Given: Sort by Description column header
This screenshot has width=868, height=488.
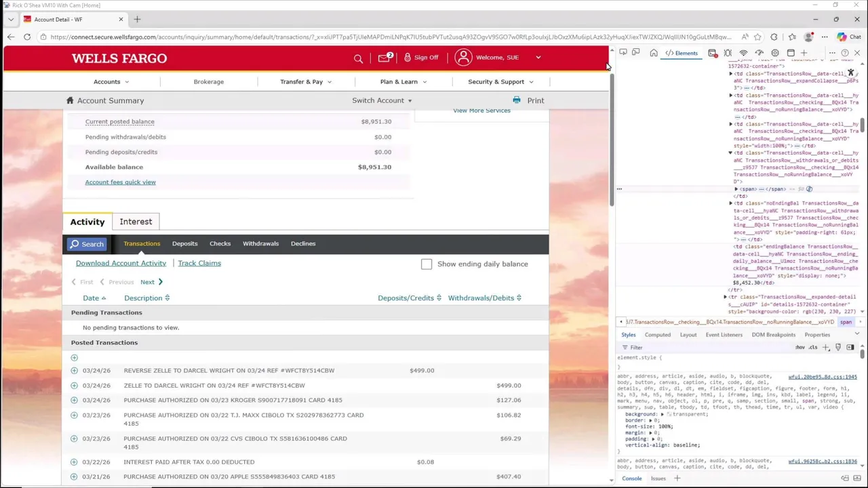Looking at the screenshot, I should coord(146,298).
